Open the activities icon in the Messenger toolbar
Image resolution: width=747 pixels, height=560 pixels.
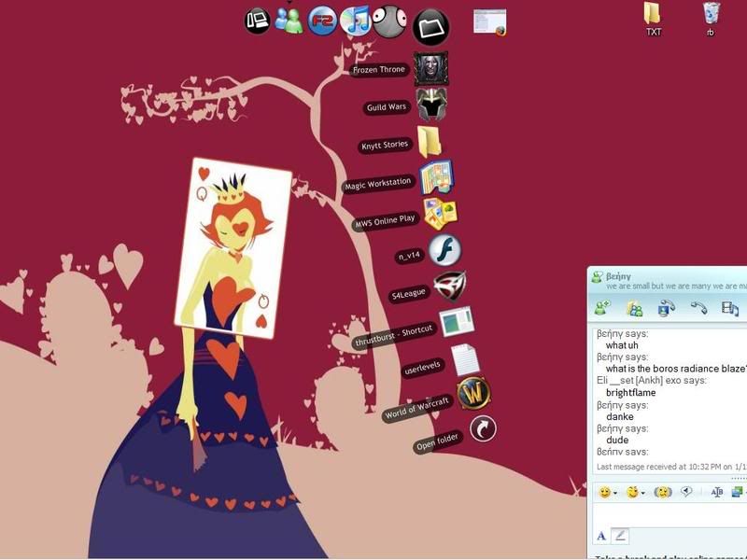[729, 309]
